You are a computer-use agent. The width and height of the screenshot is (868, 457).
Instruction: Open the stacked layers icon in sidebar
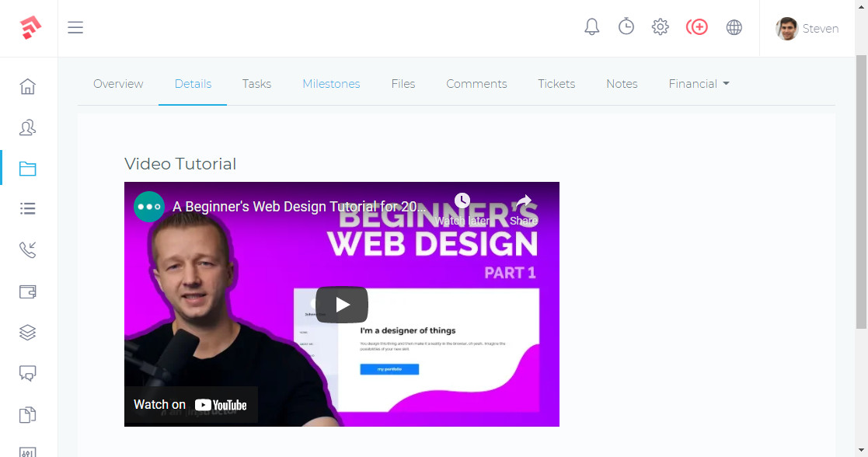coord(28,333)
